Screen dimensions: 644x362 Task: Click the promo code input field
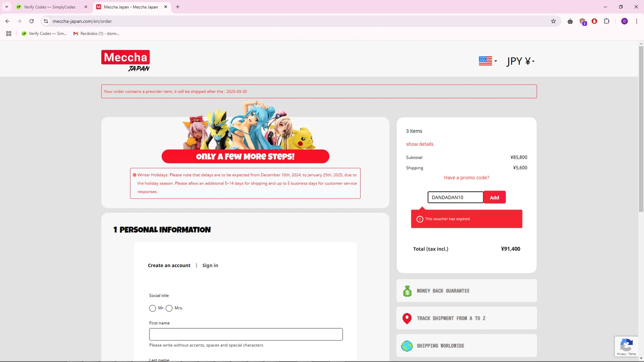tap(456, 197)
